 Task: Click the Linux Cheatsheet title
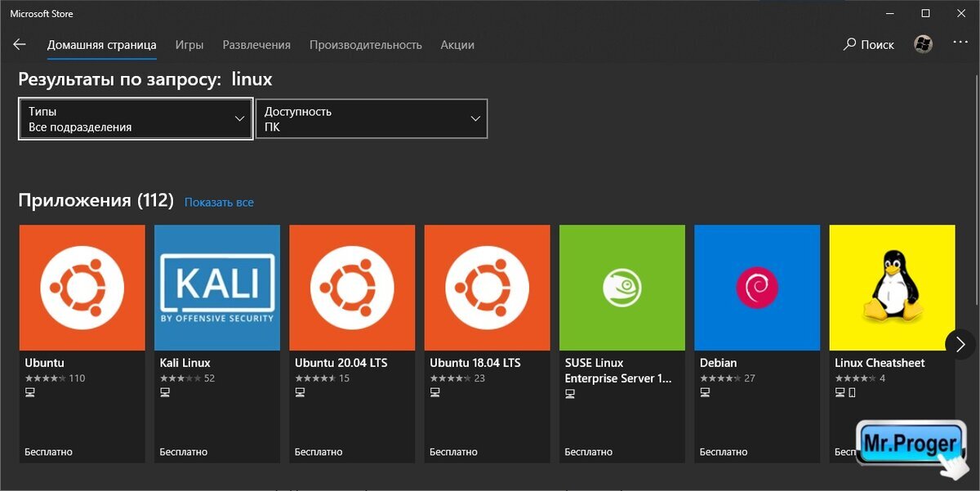pos(880,363)
